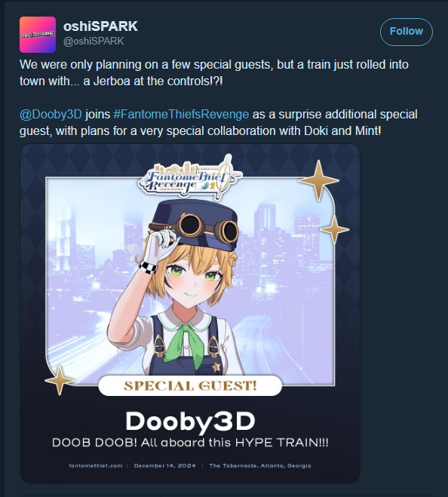448x497 pixels.
Task: Click the December 14, 2024 date text
Action: pyautogui.click(x=165, y=465)
